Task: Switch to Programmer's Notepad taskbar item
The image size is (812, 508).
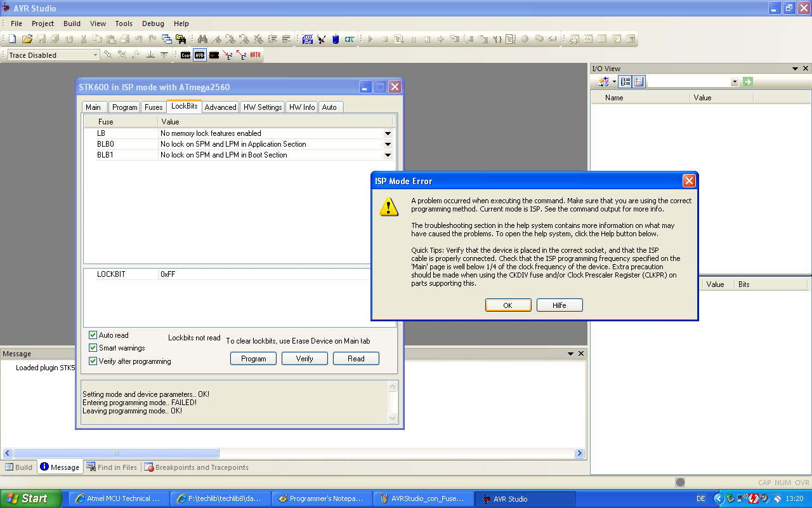Action: (x=322, y=498)
